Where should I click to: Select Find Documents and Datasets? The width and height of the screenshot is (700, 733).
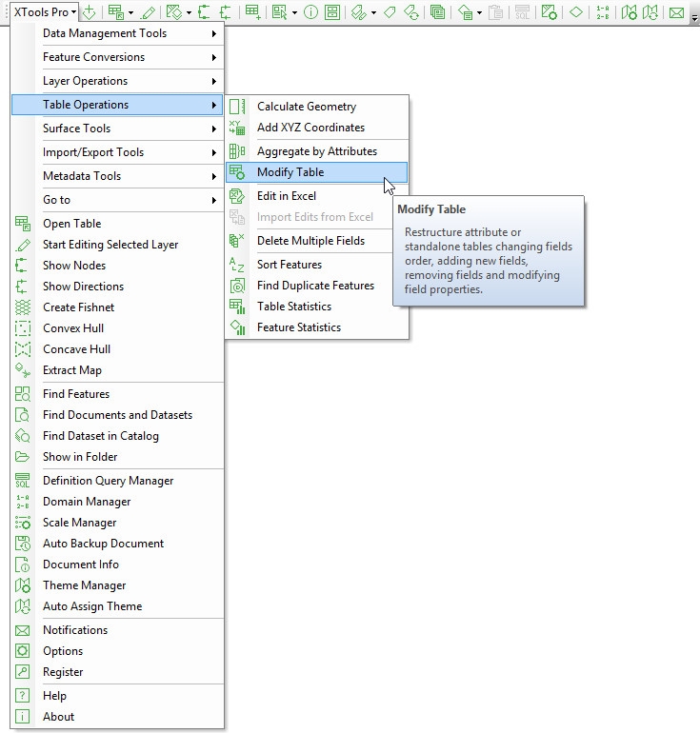(x=118, y=415)
